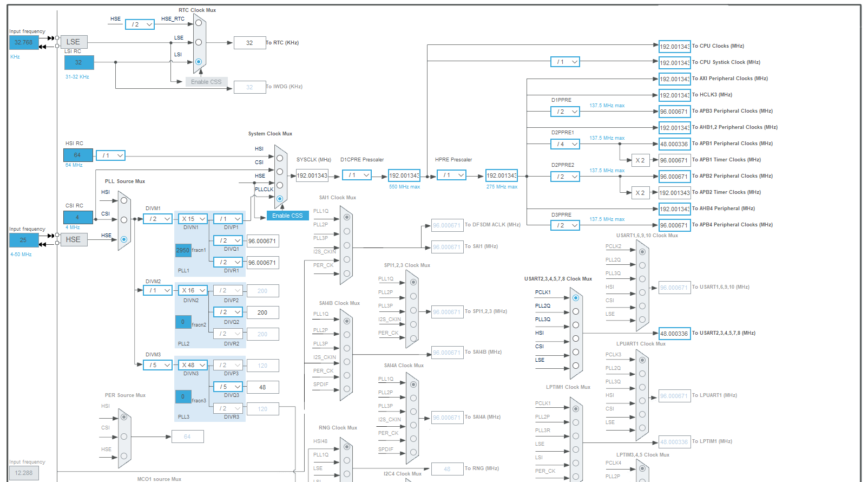Select CSI in PLL Source Mux

124,220
